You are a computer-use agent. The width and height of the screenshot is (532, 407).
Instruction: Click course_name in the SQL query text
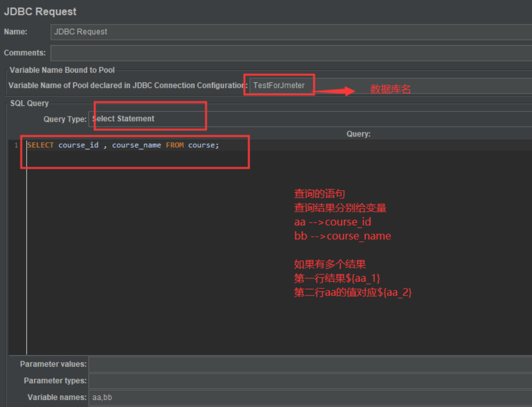point(137,145)
